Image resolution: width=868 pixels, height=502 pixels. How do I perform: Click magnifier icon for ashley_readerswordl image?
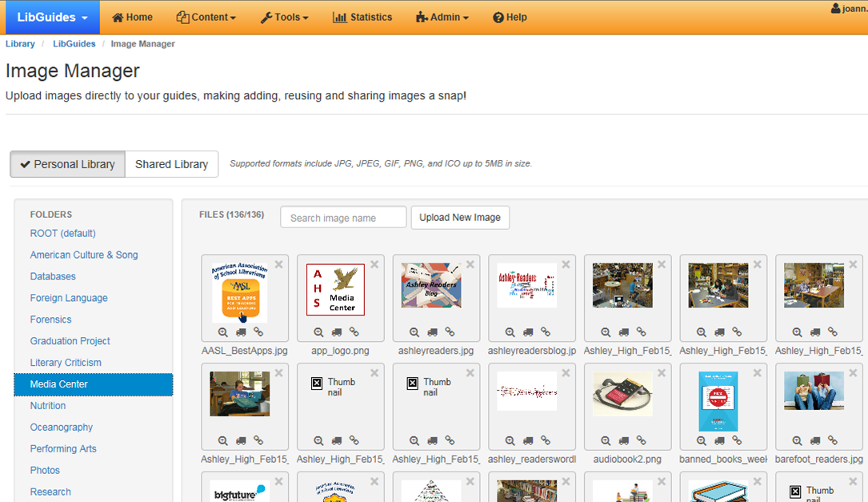tap(510, 441)
